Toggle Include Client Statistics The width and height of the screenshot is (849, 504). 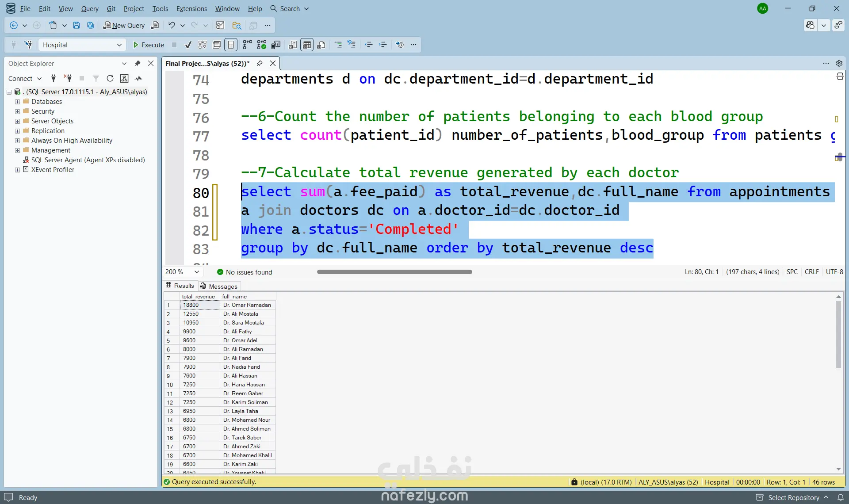point(276,45)
